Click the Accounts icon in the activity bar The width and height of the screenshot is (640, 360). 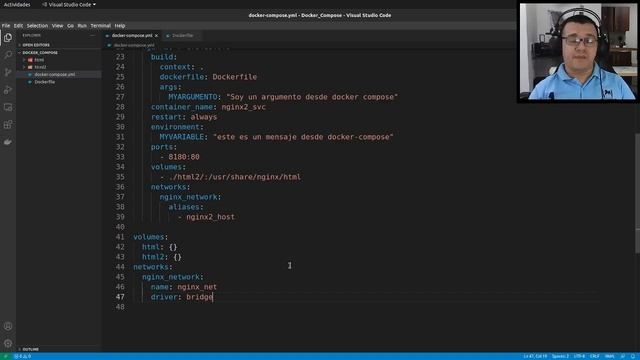(x=8, y=326)
